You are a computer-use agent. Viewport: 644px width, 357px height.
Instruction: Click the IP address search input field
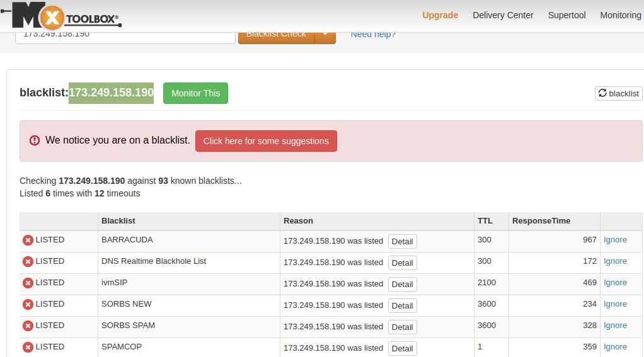(x=125, y=37)
